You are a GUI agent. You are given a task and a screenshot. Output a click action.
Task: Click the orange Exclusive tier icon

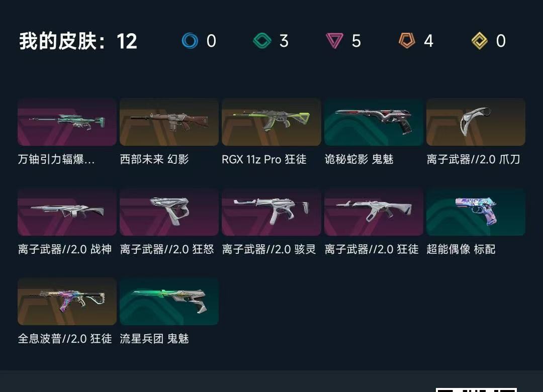pos(407,41)
